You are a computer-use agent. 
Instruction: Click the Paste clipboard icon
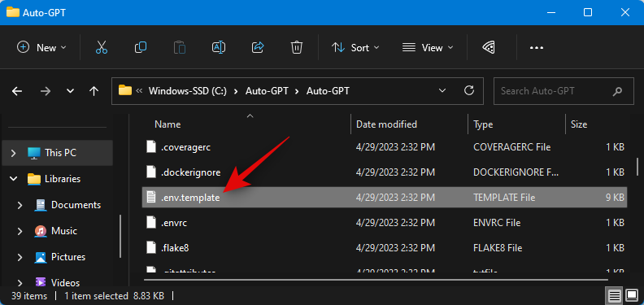180,48
